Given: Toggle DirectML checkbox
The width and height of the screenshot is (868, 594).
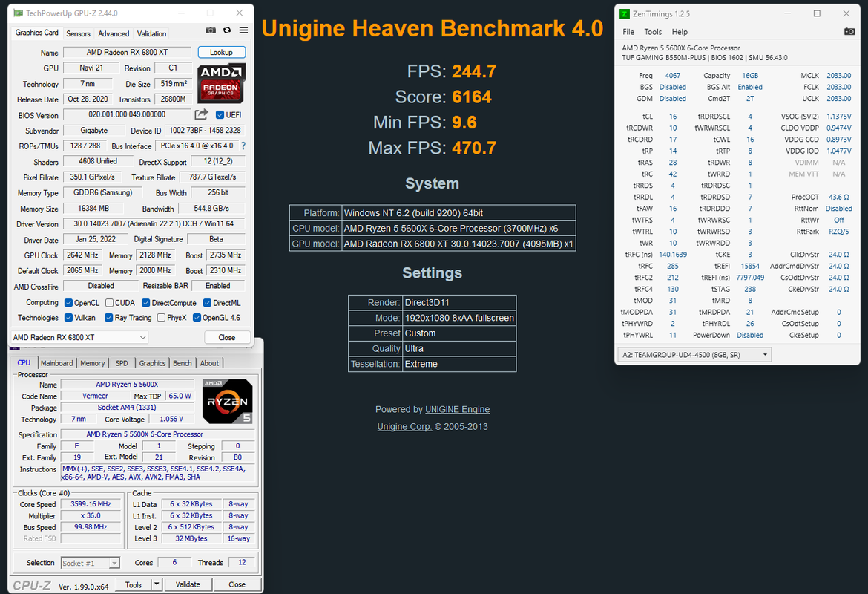Looking at the screenshot, I should 207,303.
